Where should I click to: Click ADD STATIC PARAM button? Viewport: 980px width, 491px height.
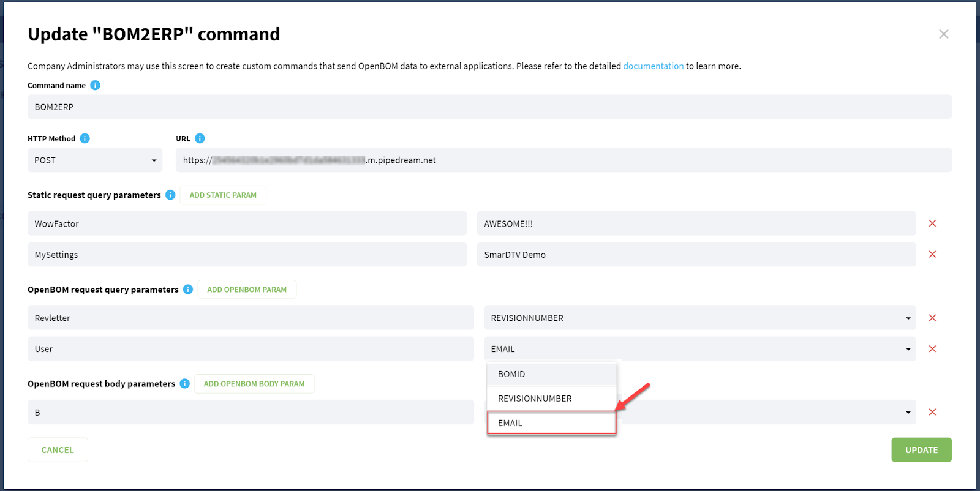[223, 195]
